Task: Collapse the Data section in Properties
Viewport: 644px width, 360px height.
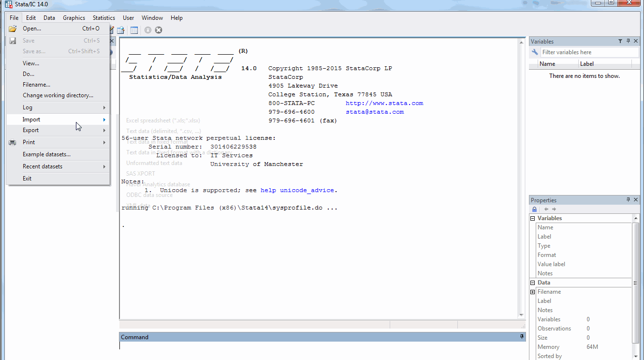Action: click(x=532, y=283)
